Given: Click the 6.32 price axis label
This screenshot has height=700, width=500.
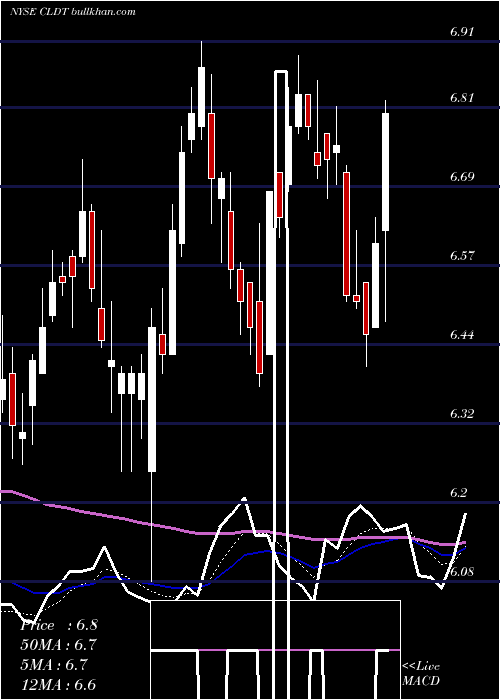Looking at the screenshot, I should point(462,414).
